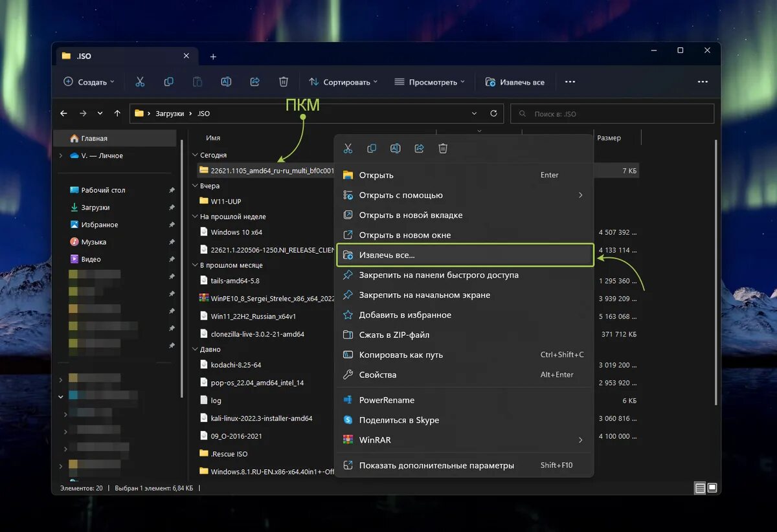Choose Закрепить на начальном экране
The image size is (777, 532).
(464, 295)
